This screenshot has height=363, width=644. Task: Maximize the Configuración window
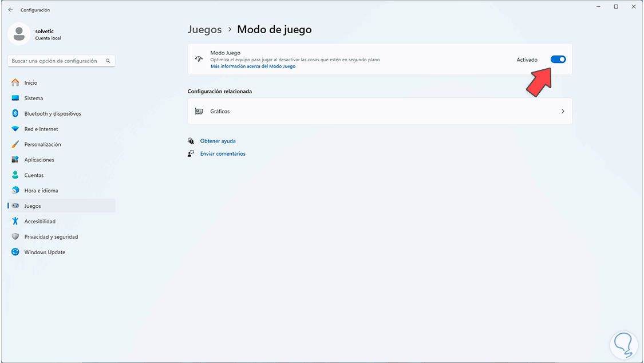pos(616,6)
